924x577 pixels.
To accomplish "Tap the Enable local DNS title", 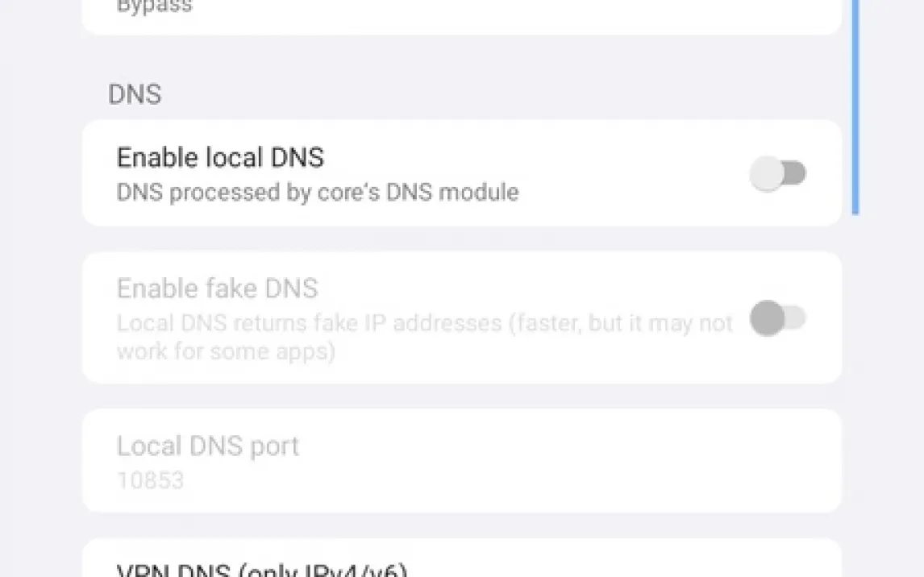I will (x=220, y=157).
